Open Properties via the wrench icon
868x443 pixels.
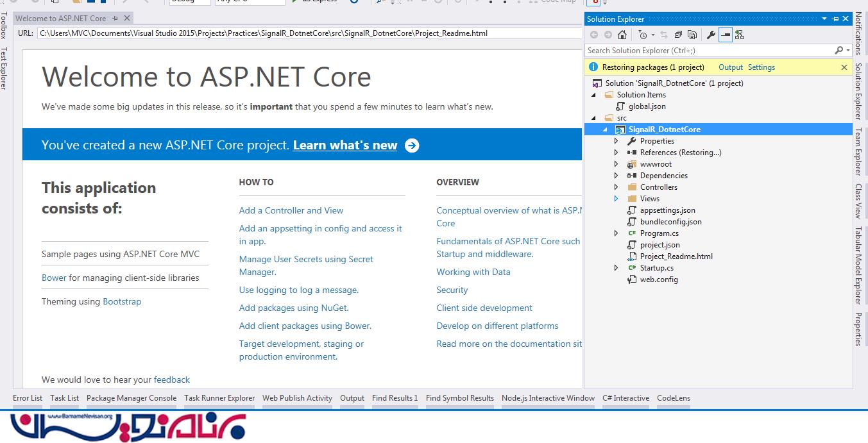tap(711, 35)
